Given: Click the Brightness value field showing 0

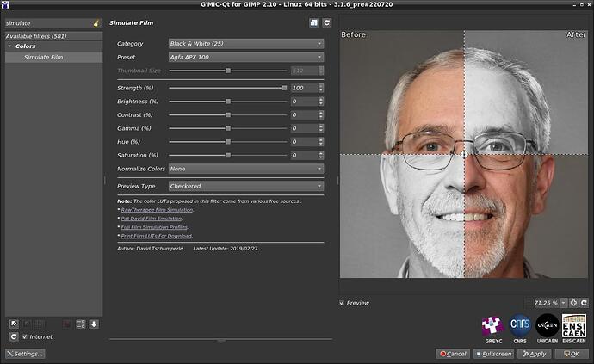Looking at the screenshot, I should [x=305, y=102].
